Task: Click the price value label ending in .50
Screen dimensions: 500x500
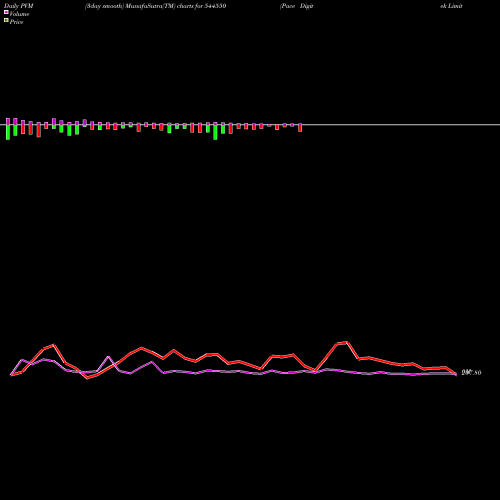Action: [471, 373]
